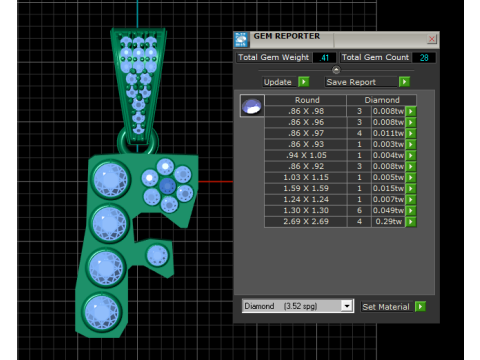480x360 pixels.
Task: Click the 0.29tw weight cell
Action: pos(388,221)
